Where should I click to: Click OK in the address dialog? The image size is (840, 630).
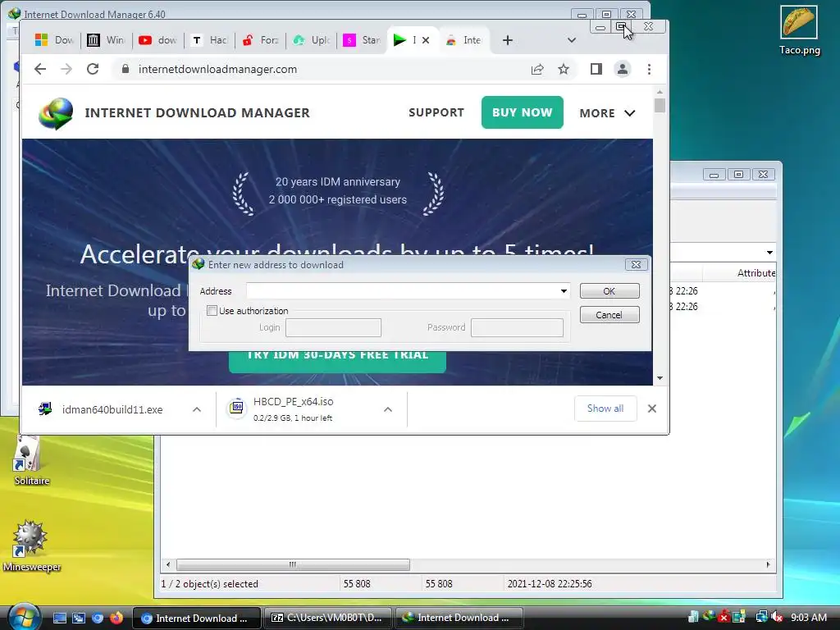tap(609, 291)
